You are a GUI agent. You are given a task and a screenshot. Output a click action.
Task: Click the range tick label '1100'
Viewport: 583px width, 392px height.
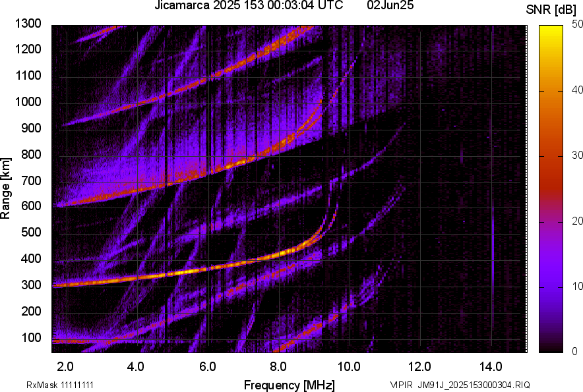[x=28, y=75]
